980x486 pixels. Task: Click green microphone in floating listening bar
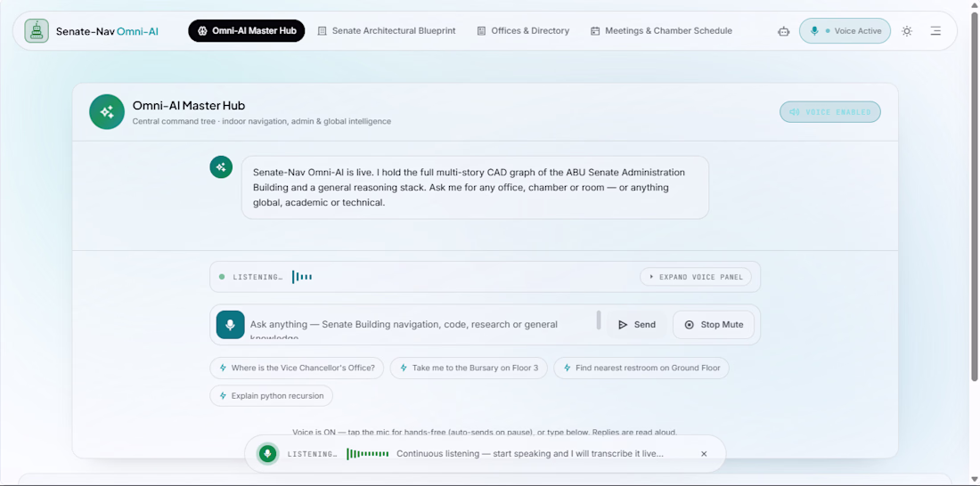click(x=268, y=454)
